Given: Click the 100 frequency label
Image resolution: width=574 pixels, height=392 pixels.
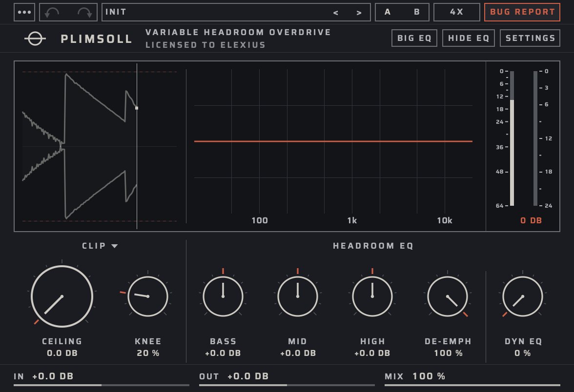Looking at the screenshot, I should [260, 220].
